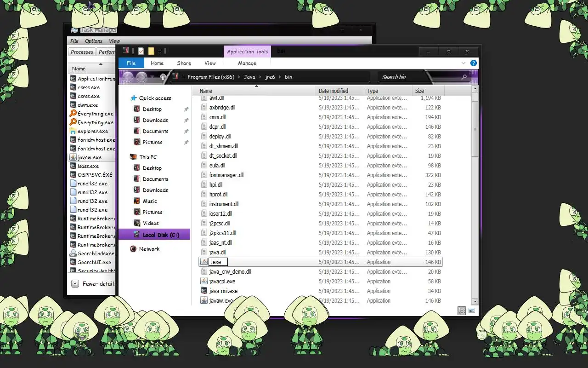
Task: Open Task Manager Options menu
Action: pyautogui.click(x=94, y=41)
